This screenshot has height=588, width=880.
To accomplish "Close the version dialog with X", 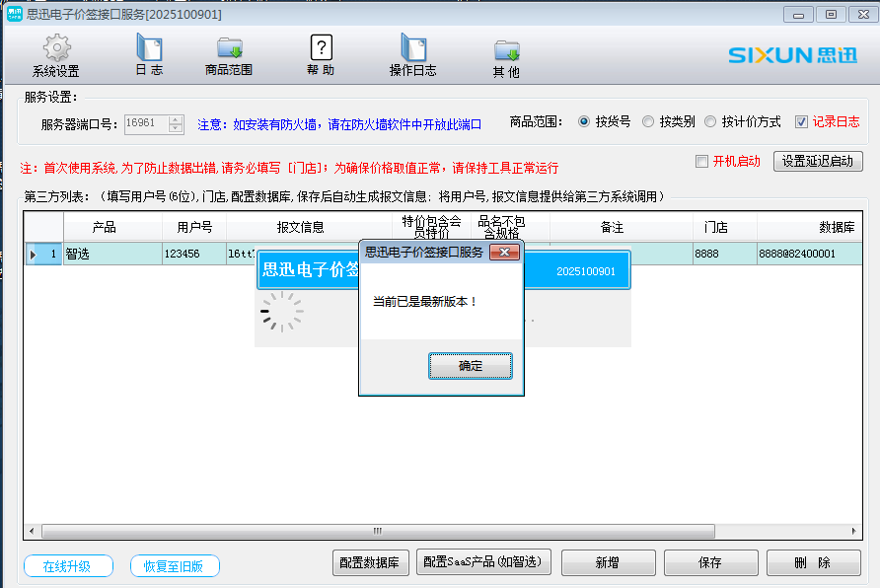I will pyautogui.click(x=504, y=252).
